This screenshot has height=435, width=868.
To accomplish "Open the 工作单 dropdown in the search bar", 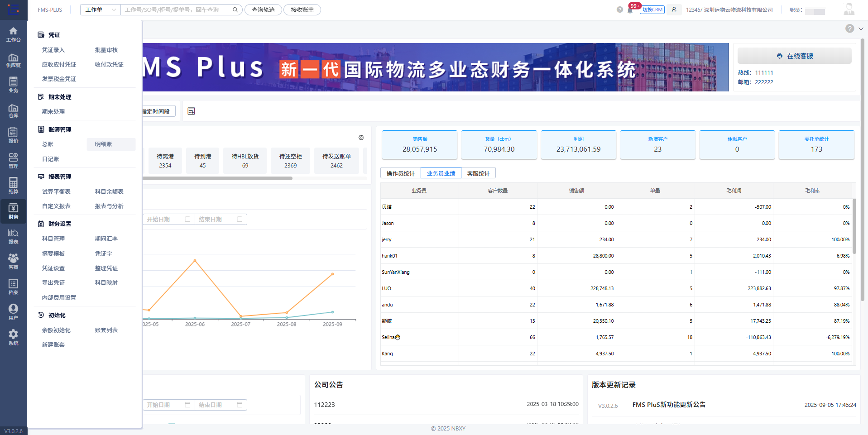I will [100, 9].
